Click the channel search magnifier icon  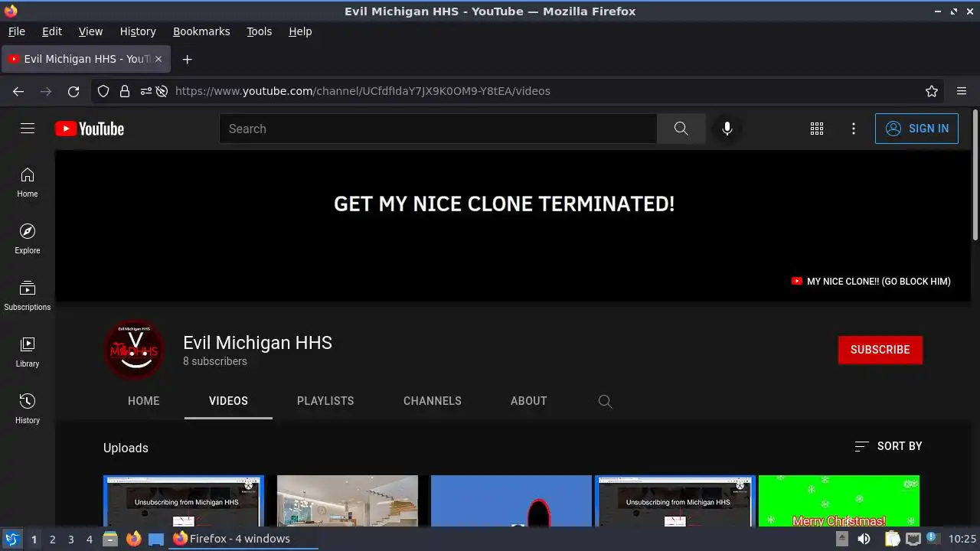(605, 401)
